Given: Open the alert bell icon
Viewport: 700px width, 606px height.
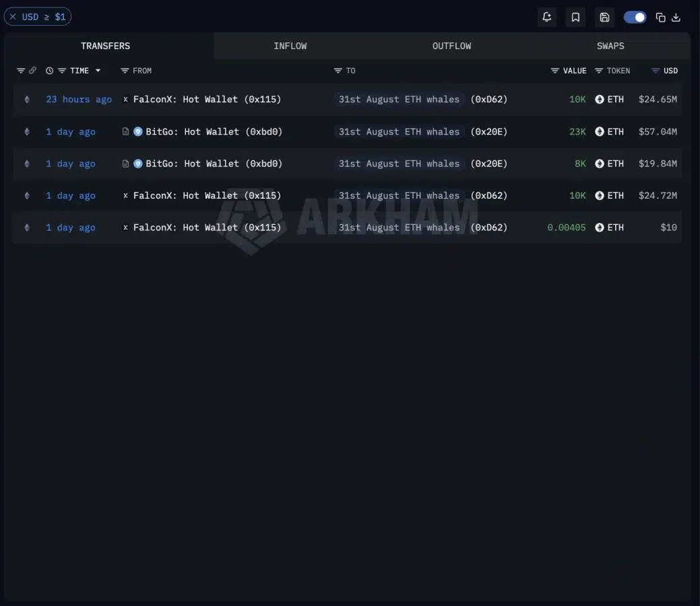Looking at the screenshot, I should tap(546, 18).
